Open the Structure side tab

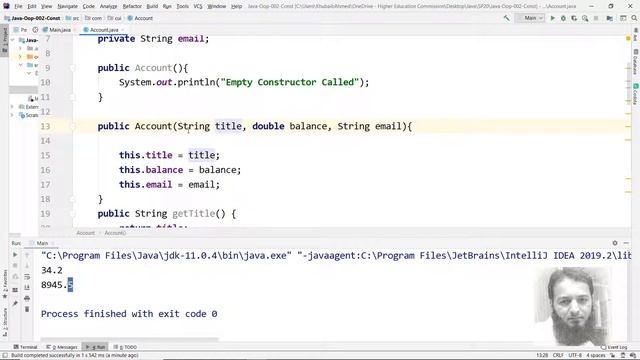pyautogui.click(x=4, y=322)
